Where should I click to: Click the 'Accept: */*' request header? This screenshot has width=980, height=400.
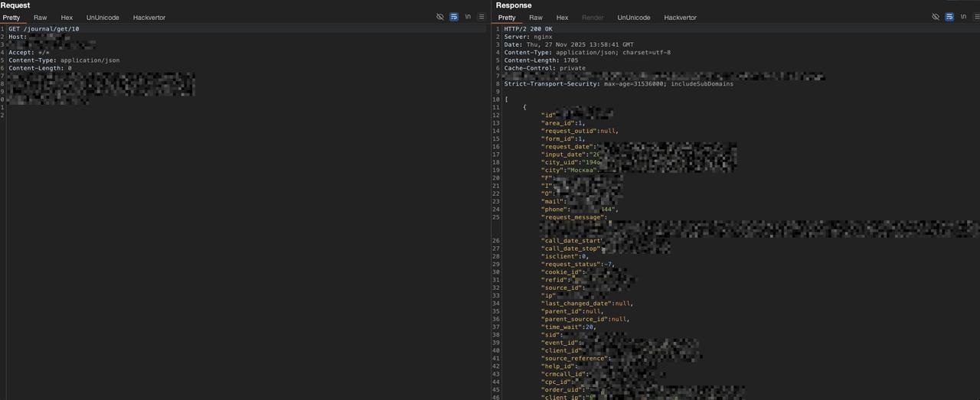click(x=29, y=53)
